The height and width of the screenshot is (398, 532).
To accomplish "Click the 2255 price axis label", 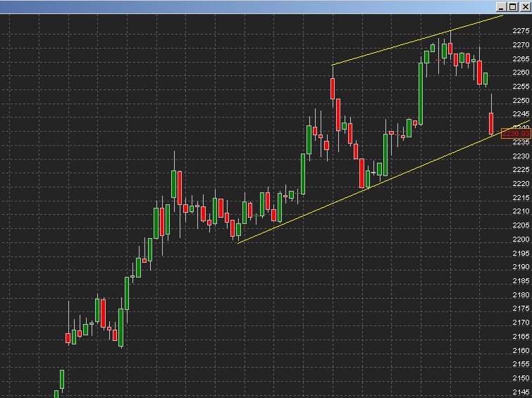I will 521,86.
